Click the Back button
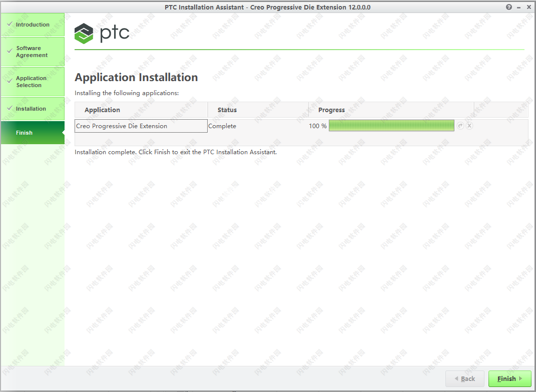This screenshot has width=536, height=392. (x=465, y=378)
